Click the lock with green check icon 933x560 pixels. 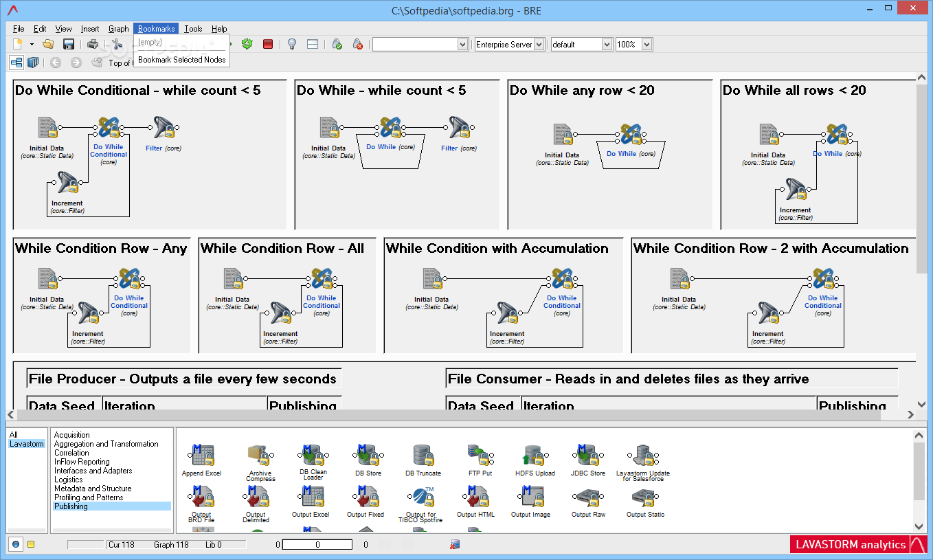[x=337, y=44]
